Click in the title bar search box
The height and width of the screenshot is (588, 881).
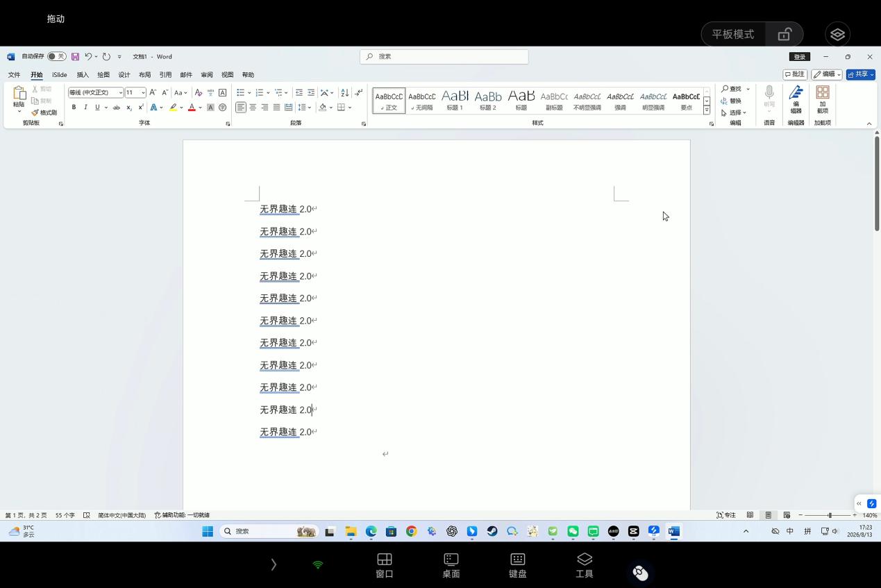[x=444, y=56]
